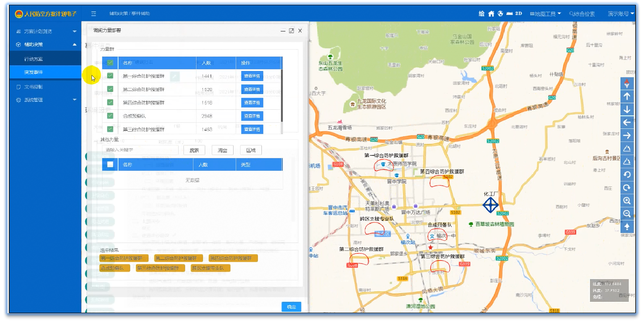Click the 百草坡森林植物园 tree icon
This screenshot has width=644, height=324.
(x=471, y=224)
